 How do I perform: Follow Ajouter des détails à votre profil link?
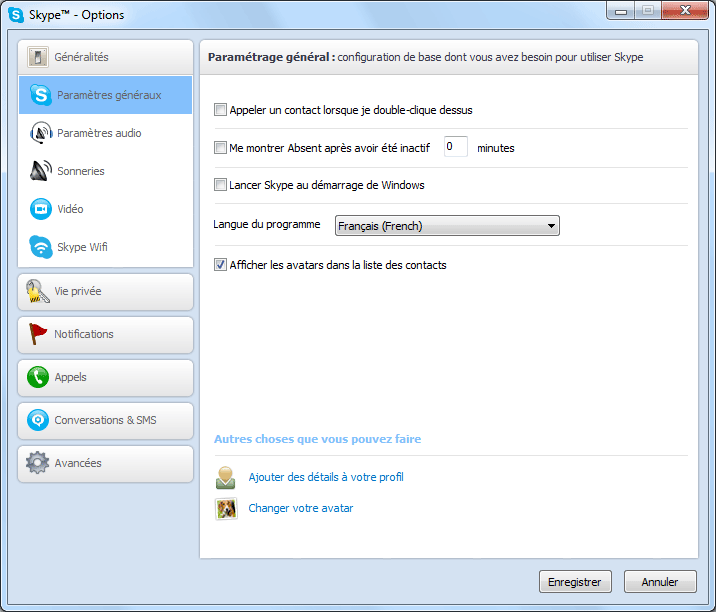(x=326, y=477)
